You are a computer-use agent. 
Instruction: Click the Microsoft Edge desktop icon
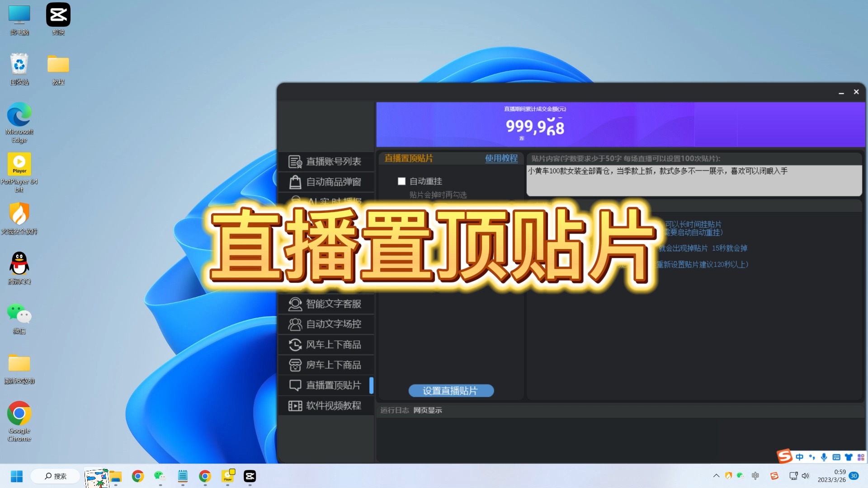[19, 122]
